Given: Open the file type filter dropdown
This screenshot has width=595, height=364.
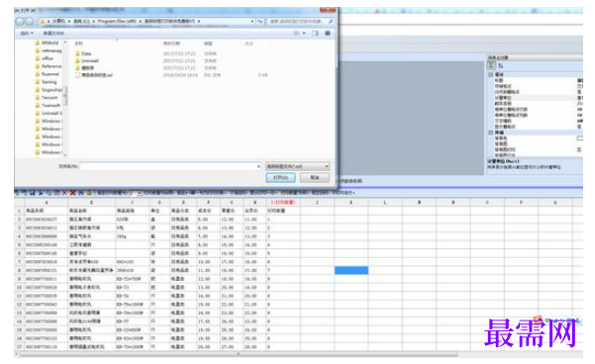Looking at the screenshot, I should (x=297, y=166).
